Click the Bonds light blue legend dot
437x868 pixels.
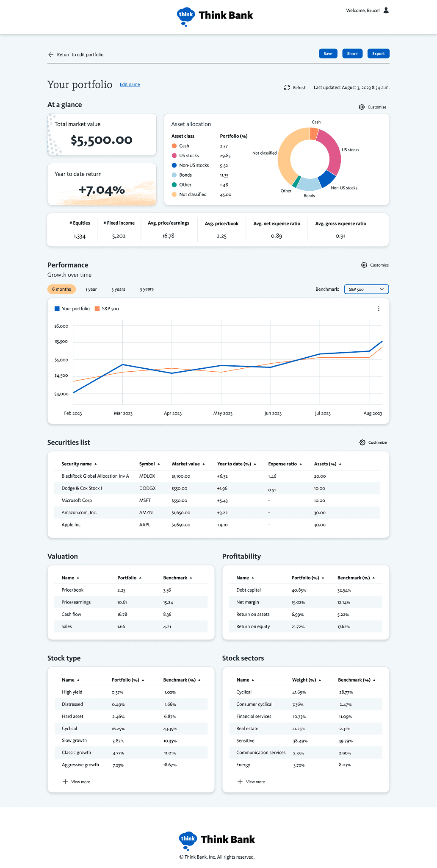click(x=174, y=175)
